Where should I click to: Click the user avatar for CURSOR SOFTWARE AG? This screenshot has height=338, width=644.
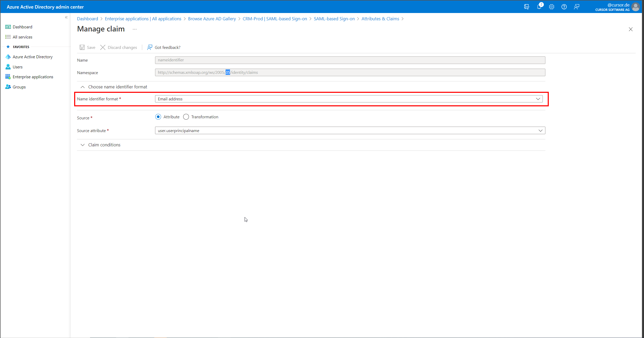click(636, 7)
